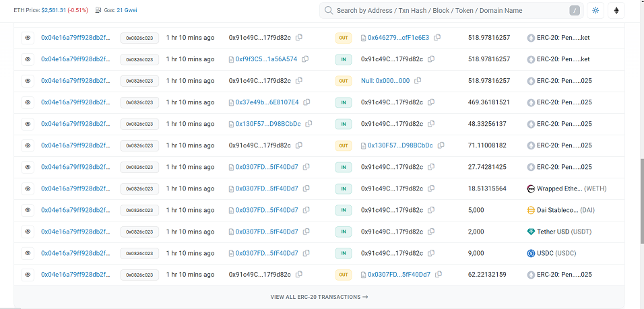This screenshot has height=309, width=644.
Task: Toggle eye icon on the WETH transaction row
Action: coord(28,188)
